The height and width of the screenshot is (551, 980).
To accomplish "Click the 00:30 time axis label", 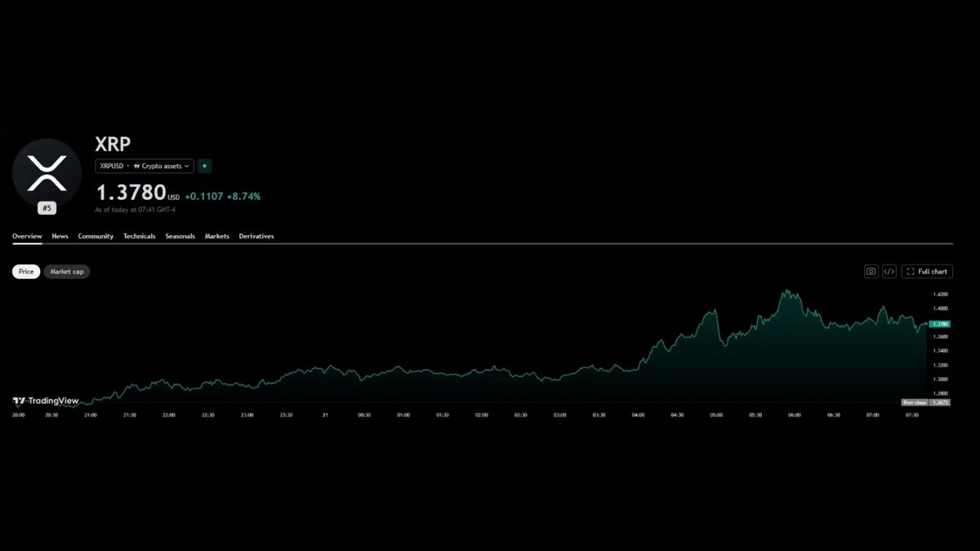I will (x=364, y=415).
